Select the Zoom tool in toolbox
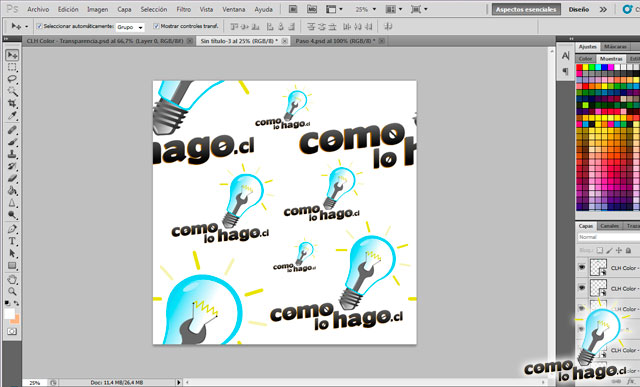 click(x=12, y=291)
